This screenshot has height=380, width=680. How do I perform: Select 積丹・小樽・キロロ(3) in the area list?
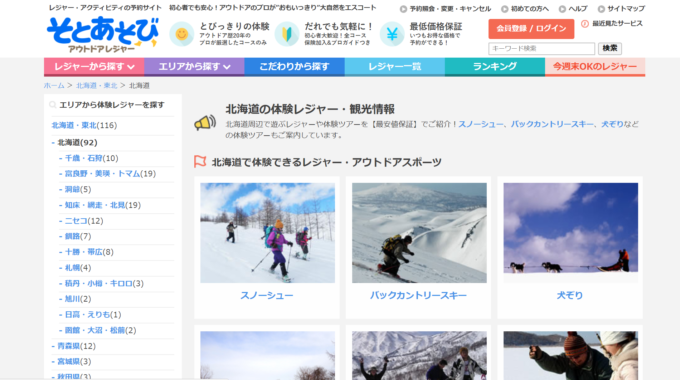pyautogui.click(x=104, y=283)
